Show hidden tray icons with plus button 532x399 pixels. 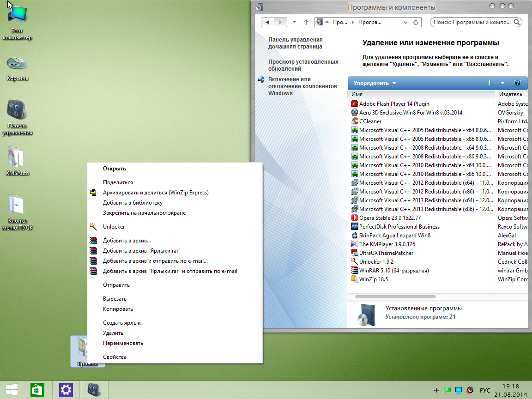[436, 390]
